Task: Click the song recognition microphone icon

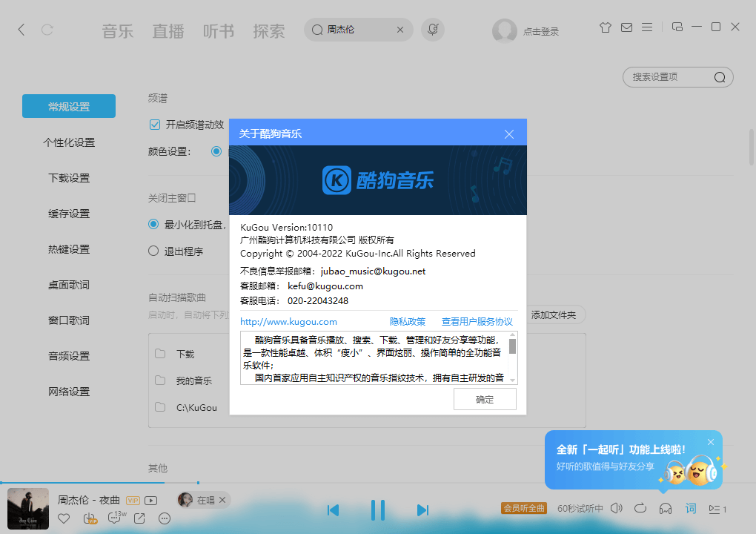Action: [x=433, y=30]
